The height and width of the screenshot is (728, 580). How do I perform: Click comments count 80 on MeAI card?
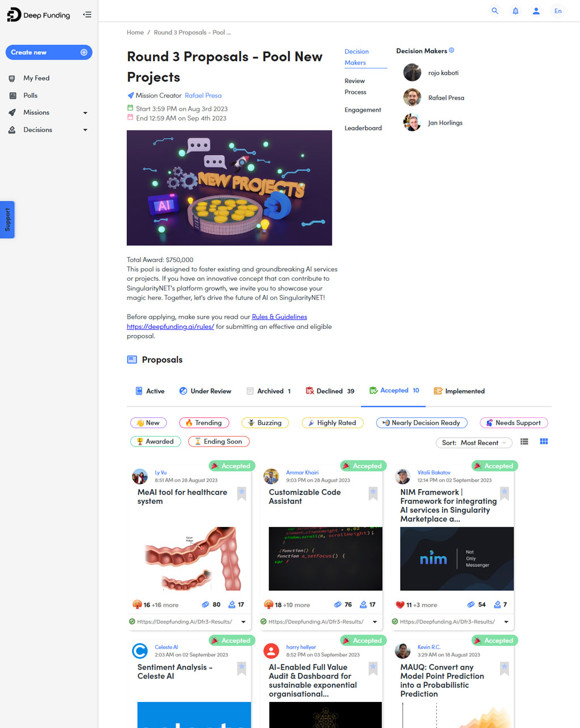[x=211, y=605]
